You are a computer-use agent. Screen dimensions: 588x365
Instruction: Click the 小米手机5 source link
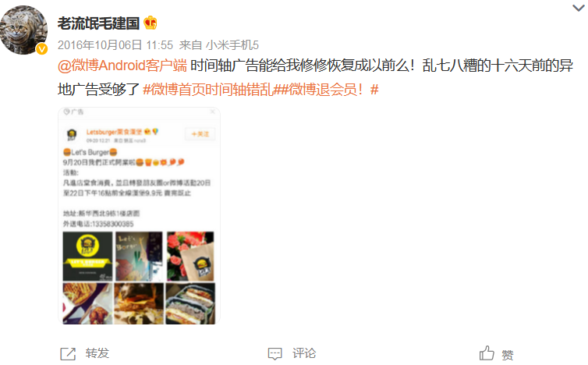coord(232,45)
